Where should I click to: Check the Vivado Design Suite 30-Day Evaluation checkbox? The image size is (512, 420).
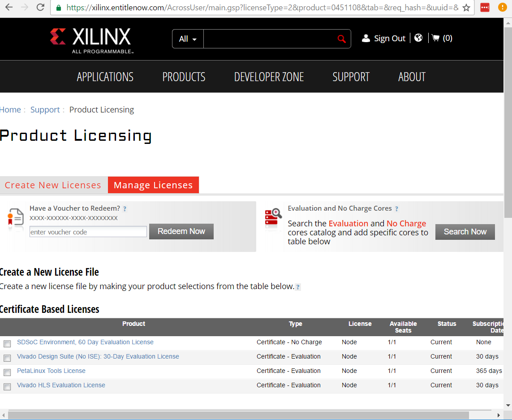tap(7, 358)
